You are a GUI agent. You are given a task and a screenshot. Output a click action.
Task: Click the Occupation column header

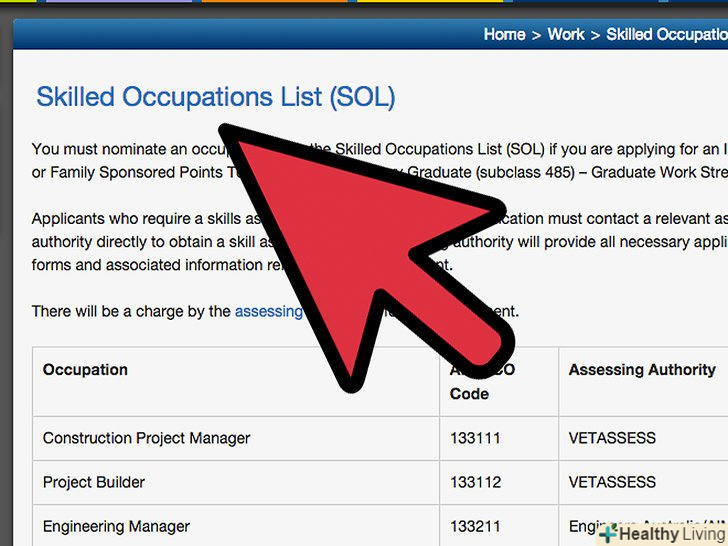(85, 370)
